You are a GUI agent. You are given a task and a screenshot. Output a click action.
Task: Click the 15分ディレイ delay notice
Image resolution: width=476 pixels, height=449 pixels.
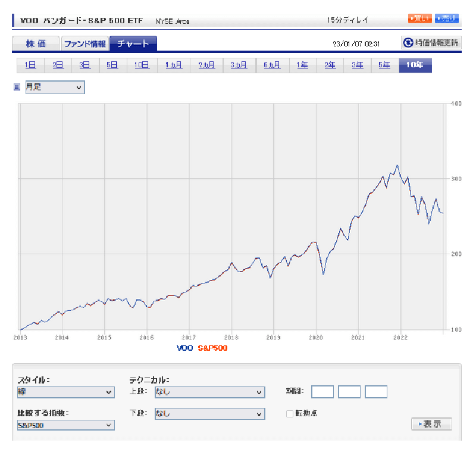tap(347, 20)
